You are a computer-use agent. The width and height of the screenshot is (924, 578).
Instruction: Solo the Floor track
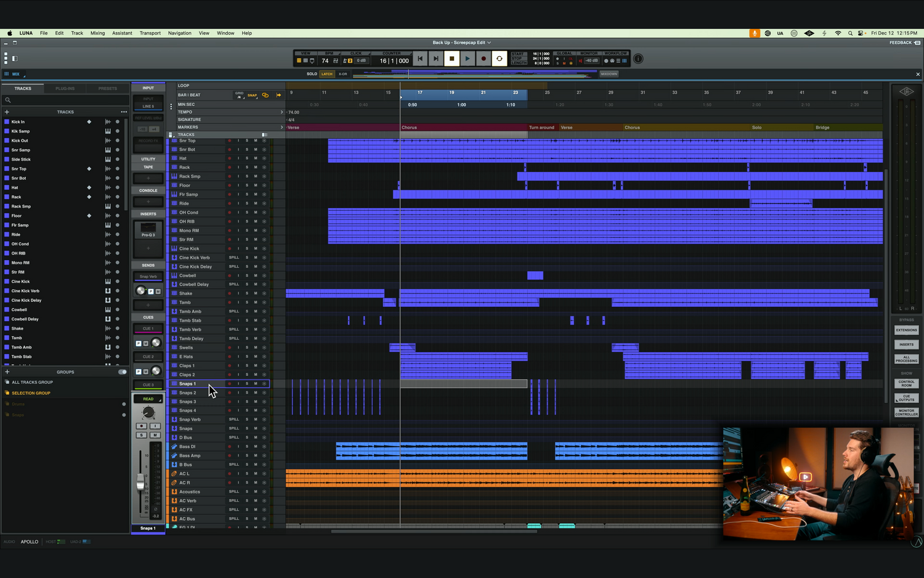(247, 185)
